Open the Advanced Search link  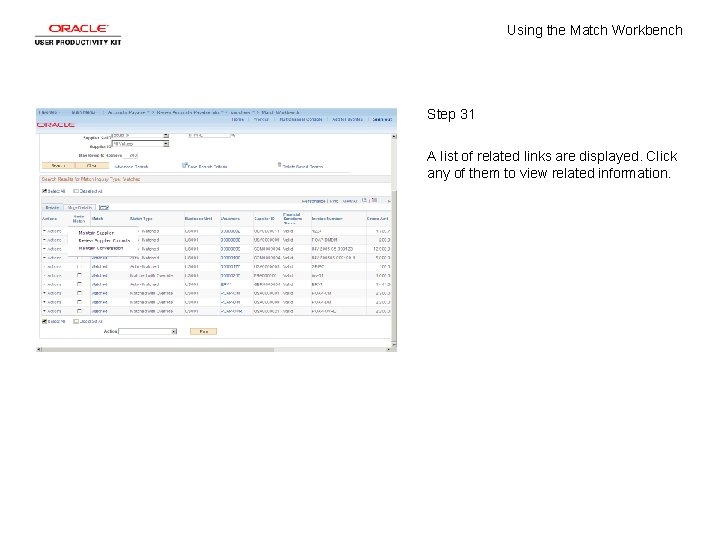131,167
